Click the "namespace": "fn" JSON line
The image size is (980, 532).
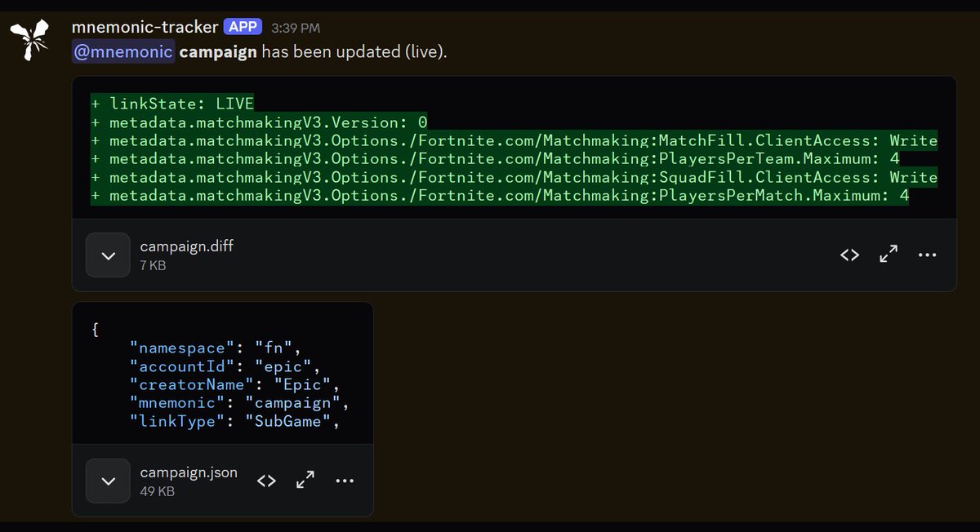point(216,349)
